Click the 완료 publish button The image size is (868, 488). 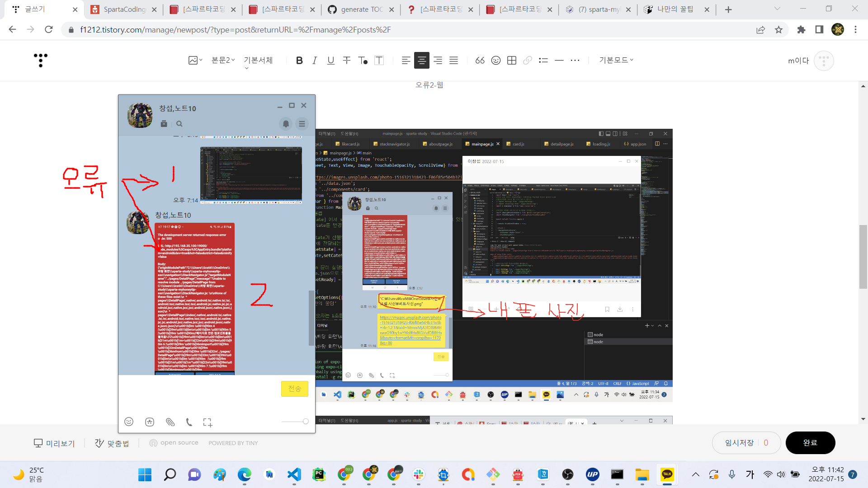tap(810, 443)
